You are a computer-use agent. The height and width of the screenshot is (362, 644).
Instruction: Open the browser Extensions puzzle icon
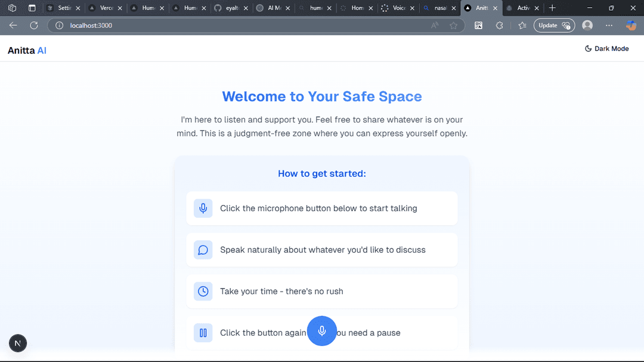[500, 25]
